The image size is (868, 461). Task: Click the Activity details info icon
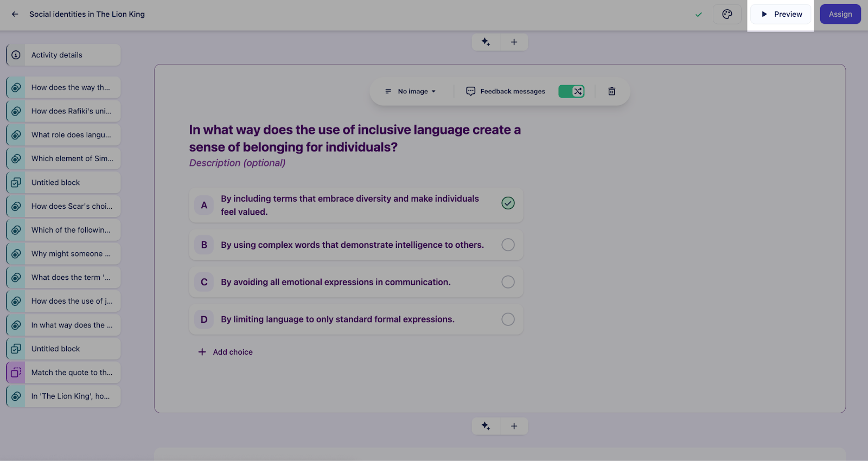(x=16, y=55)
